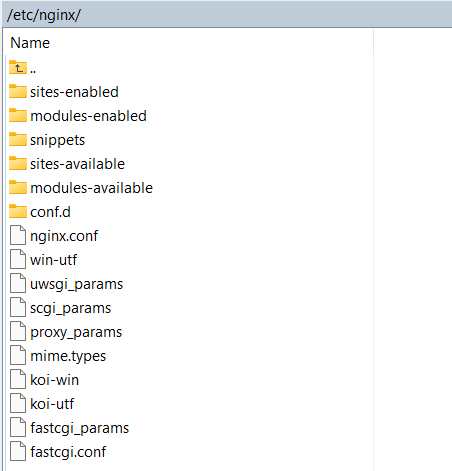Viewport: 452px width, 471px height.
Task: Click the parent directory up-folder icon
Action: click(x=18, y=68)
